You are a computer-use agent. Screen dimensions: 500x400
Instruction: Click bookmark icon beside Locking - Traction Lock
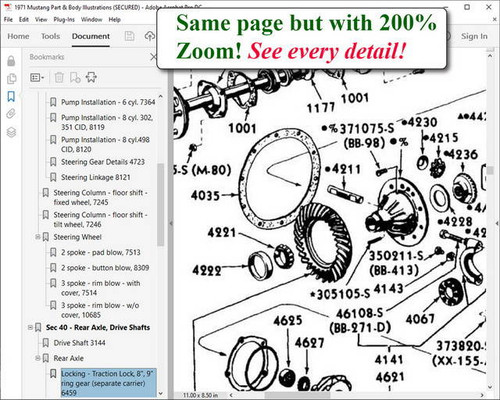(x=53, y=374)
